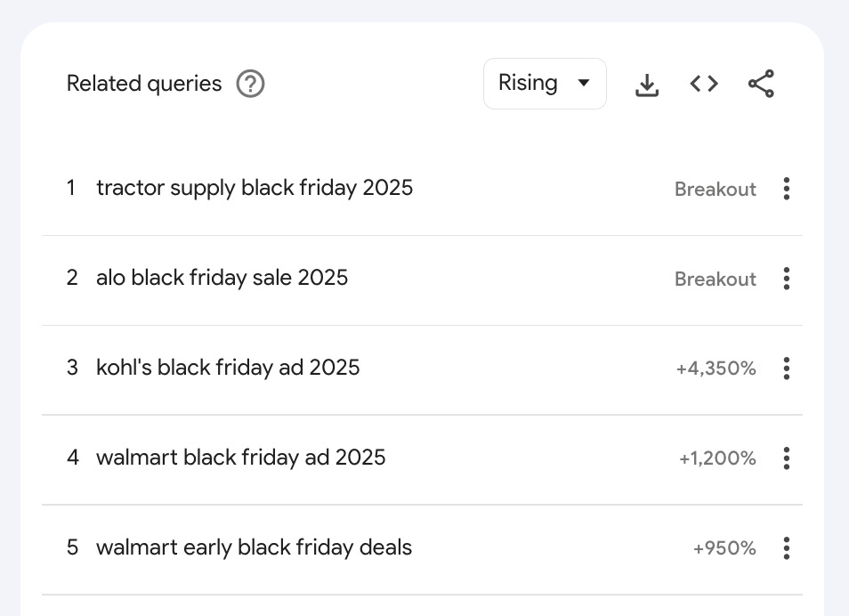
Task: Open the embed code icon
Action: [x=704, y=84]
